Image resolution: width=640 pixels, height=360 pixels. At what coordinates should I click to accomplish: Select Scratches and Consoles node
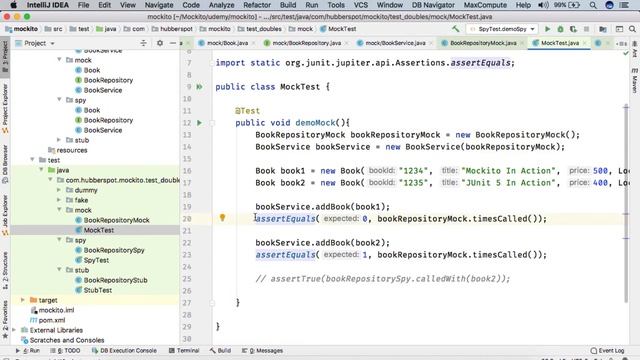pyautogui.click(x=67, y=340)
